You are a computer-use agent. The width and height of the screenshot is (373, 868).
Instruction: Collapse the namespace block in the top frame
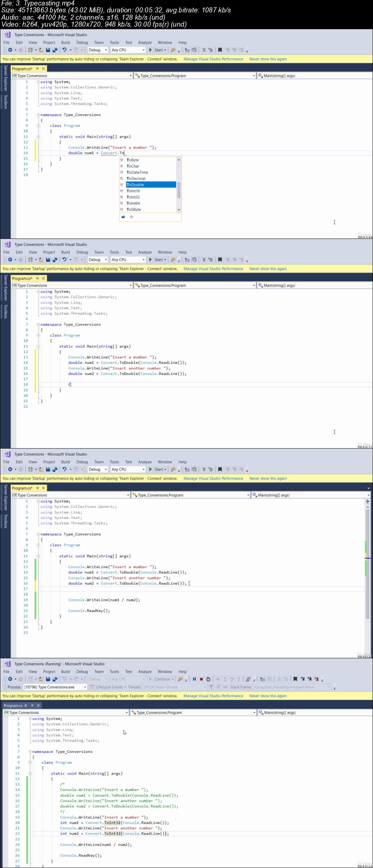(38, 115)
